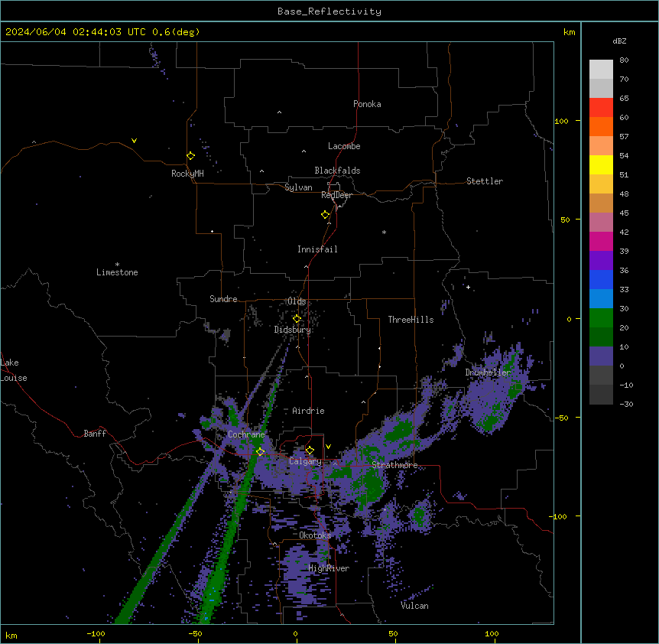Click the Blackfalds city label
The width and height of the screenshot is (659, 644).
pyautogui.click(x=337, y=171)
